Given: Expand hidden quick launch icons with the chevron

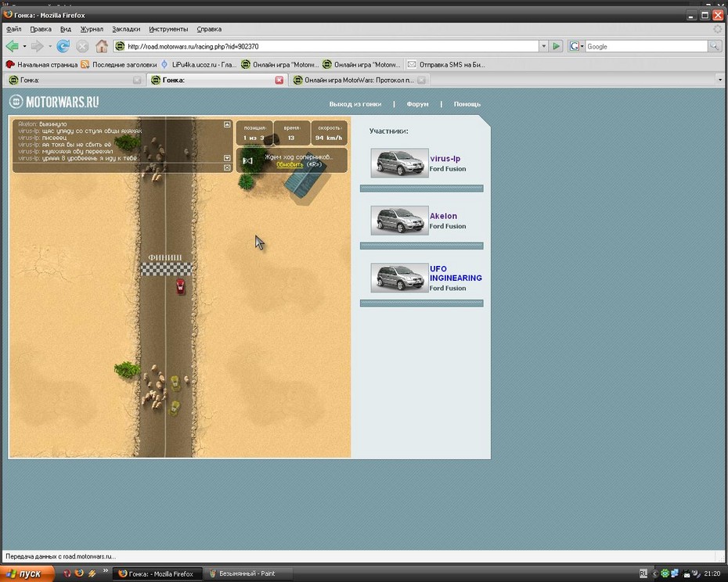Looking at the screenshot, I should click(106, 571).
